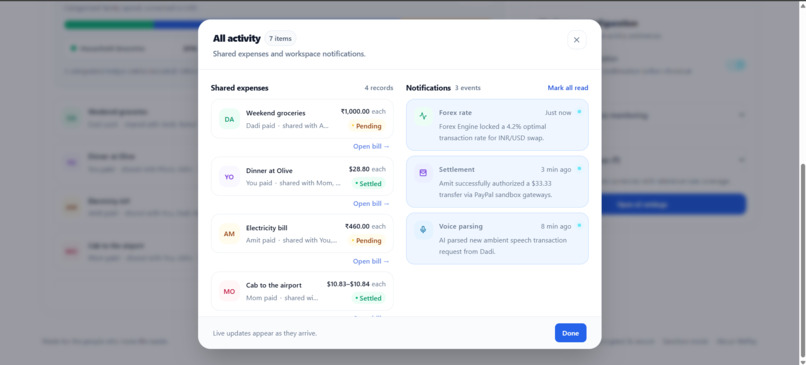Mark all notifications as read
Screen dimensions: 806x365
(x=567, y=88)
